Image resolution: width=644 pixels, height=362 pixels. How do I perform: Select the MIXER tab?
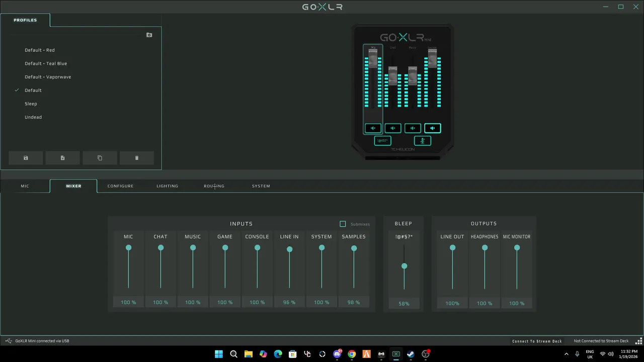(x=73, y=186)
